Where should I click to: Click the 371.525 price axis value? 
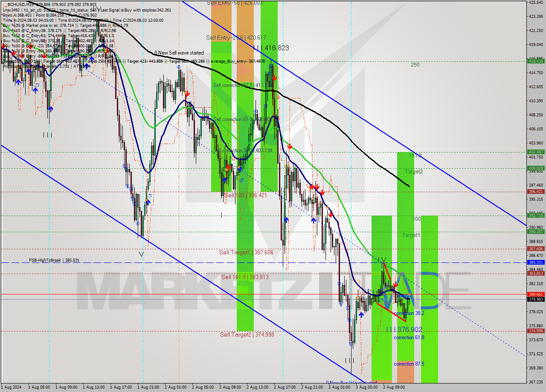pos(536,354)
